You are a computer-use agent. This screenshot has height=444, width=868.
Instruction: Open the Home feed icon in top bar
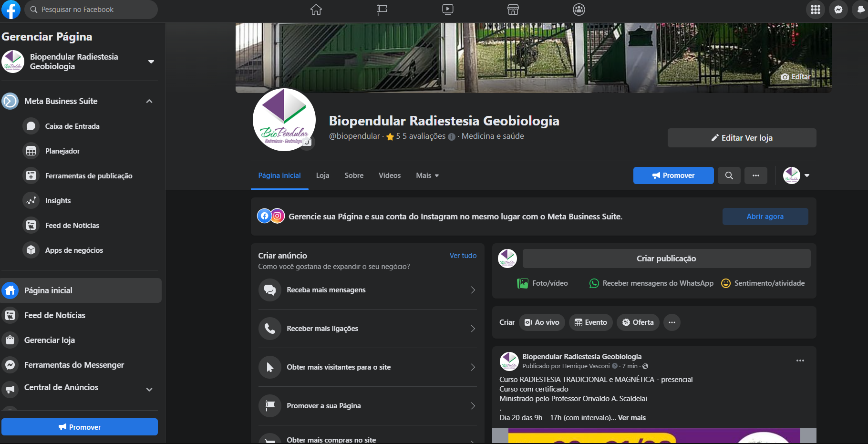click(316, 10)
